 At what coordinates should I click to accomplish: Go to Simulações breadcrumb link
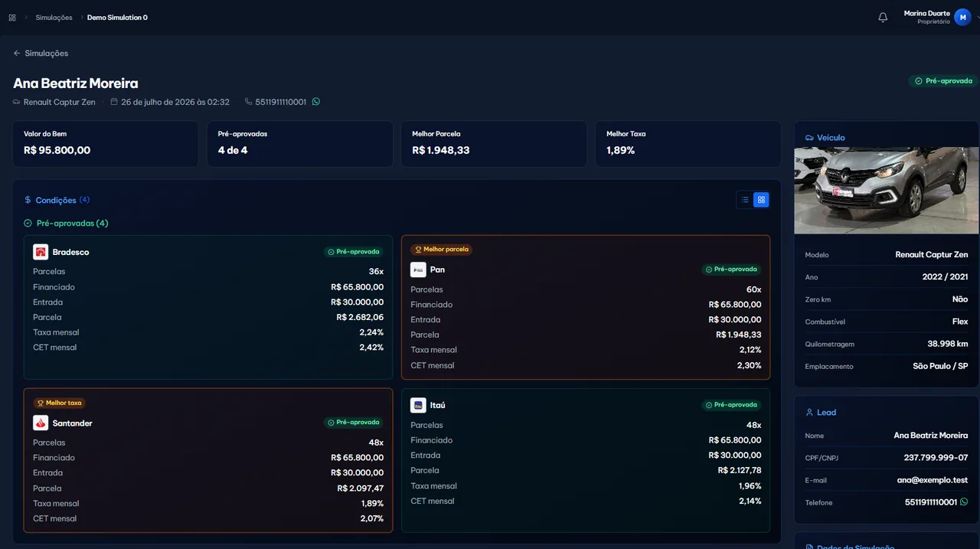pyautogui.click(x=54, y=17)
